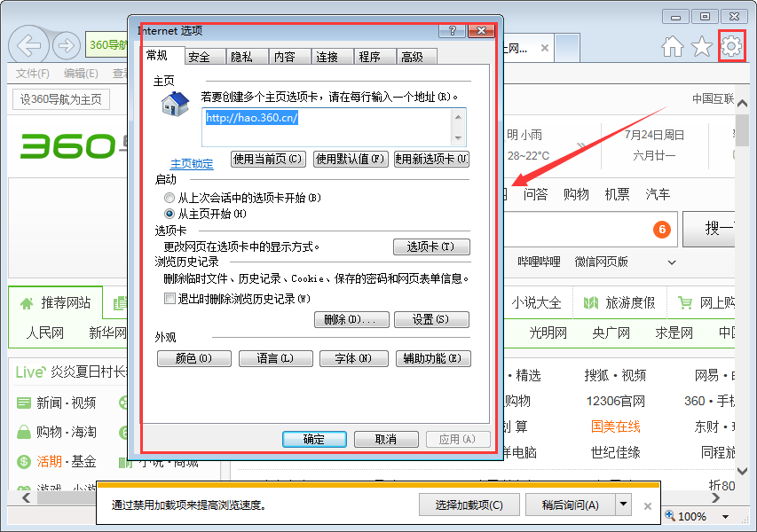This screenshot has height=532, width=757.
Task: Click the 新闻·视频 icon
Action: point(24,403)
